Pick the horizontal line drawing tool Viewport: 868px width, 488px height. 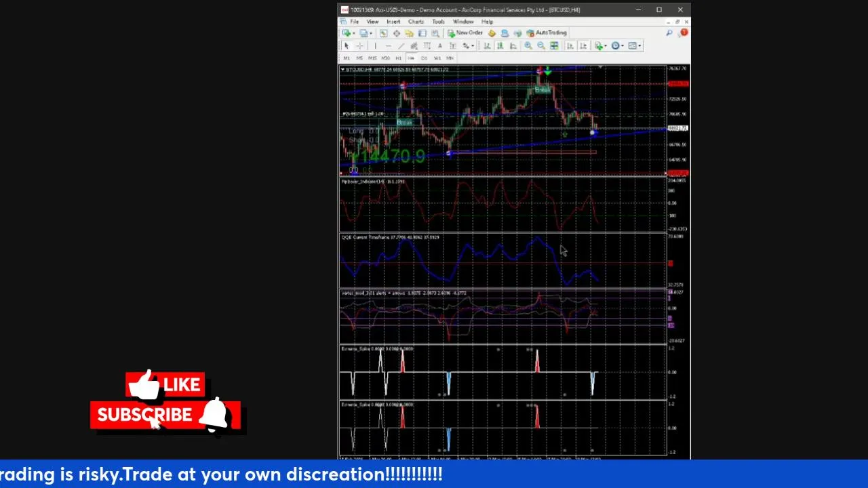[389, 45]
